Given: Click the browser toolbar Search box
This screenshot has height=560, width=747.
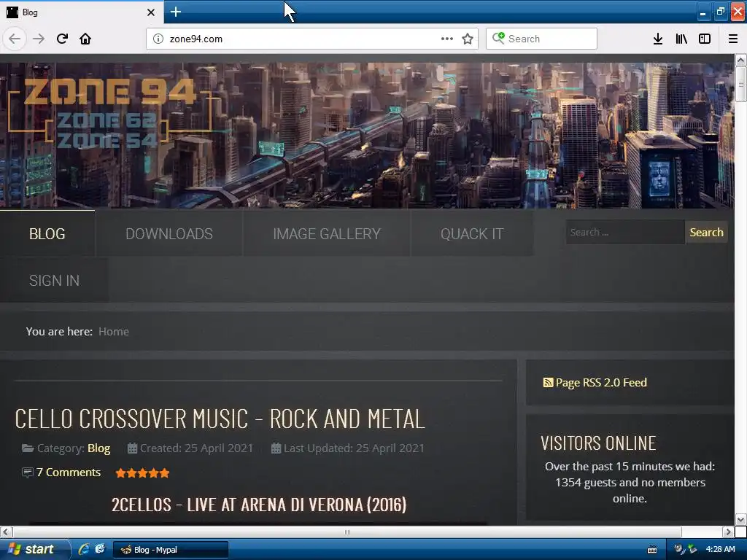Looking at the screenshot, I should [541, 39].
